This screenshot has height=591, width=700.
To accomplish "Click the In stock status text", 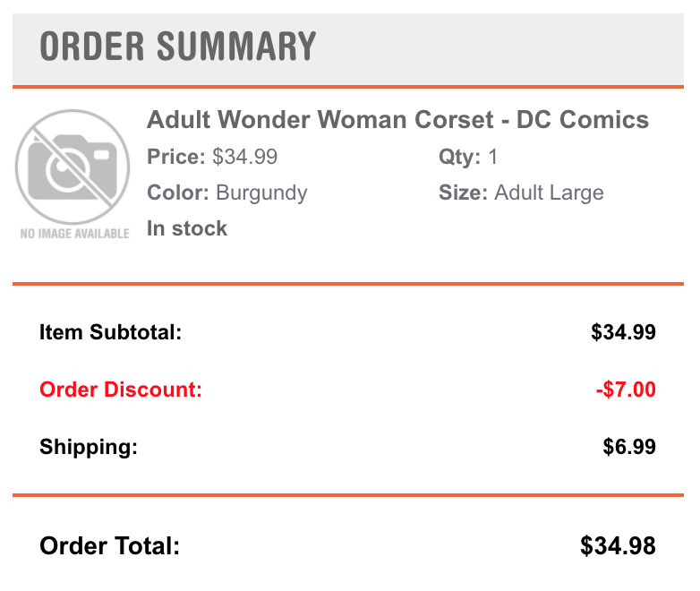I will [x=187, y=228].
